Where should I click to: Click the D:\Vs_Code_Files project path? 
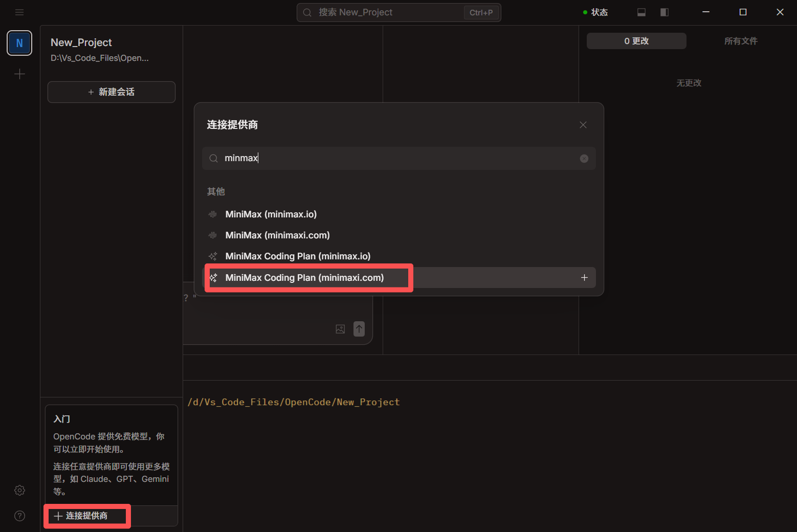[x=100, y=58]
